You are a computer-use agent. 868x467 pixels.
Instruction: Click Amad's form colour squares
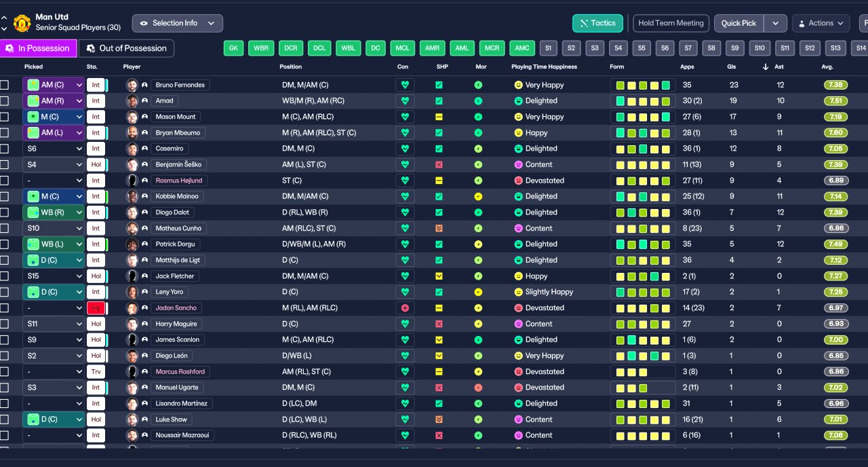click(643, 100)
